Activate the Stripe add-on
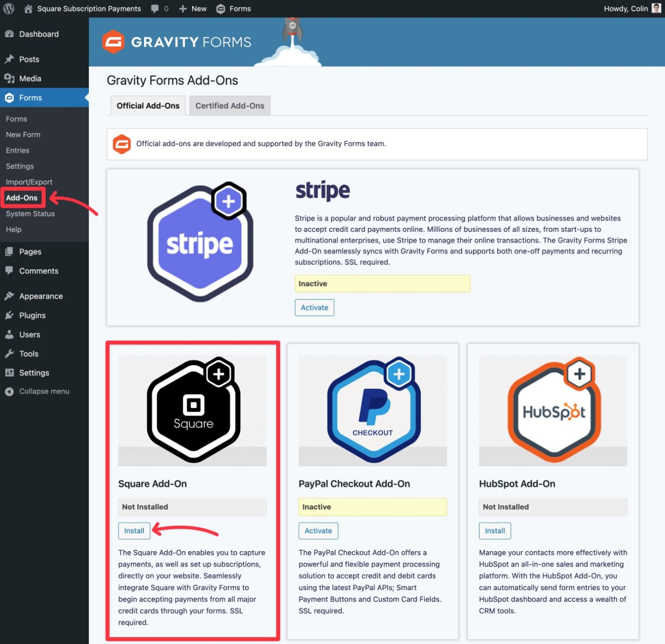This screenshot has height=644, width=665. [314, 307]
